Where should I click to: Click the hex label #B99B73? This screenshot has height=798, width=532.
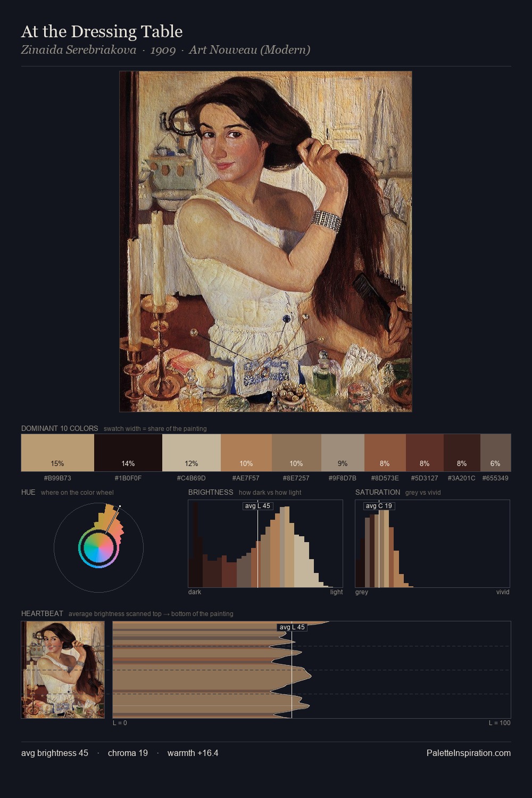click(57, 478)
